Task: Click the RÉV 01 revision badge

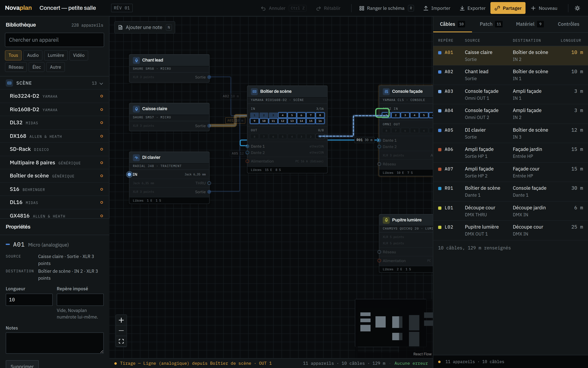Action: click(x=122, y=8)
